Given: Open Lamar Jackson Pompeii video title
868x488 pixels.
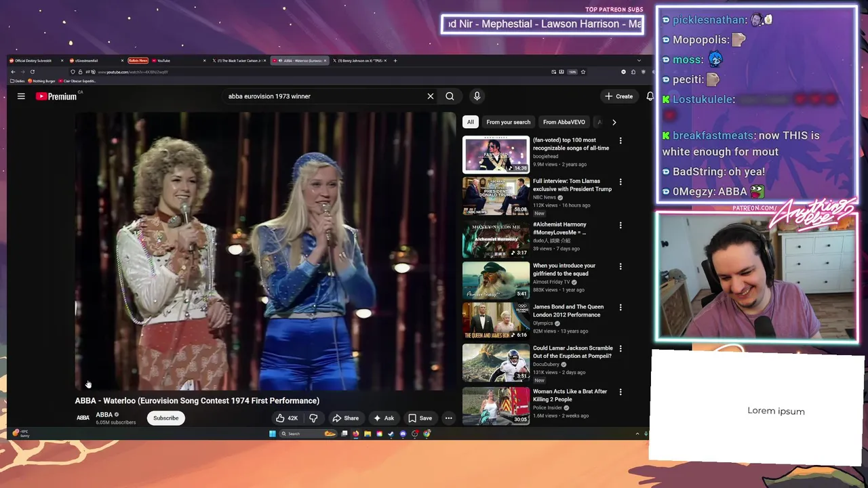Looking at the screenshot, I should (x=572, y=352).
